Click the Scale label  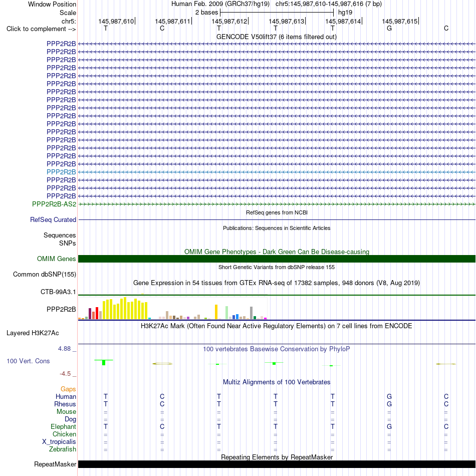coord(68,13)
